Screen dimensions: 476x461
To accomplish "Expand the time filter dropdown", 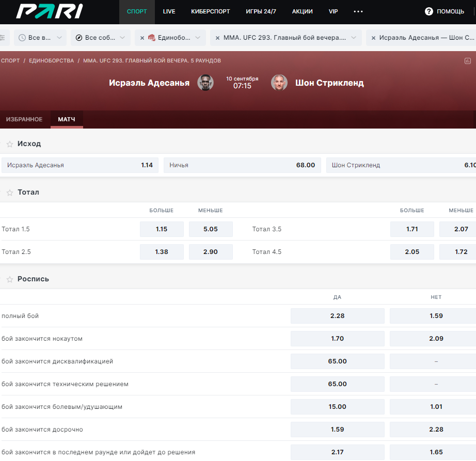I will 59,38.
